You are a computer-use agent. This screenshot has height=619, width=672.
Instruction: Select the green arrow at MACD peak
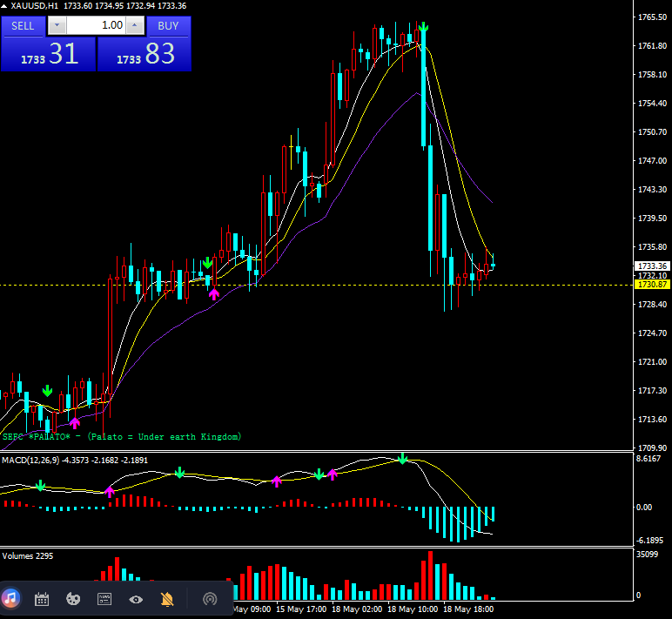402,458
